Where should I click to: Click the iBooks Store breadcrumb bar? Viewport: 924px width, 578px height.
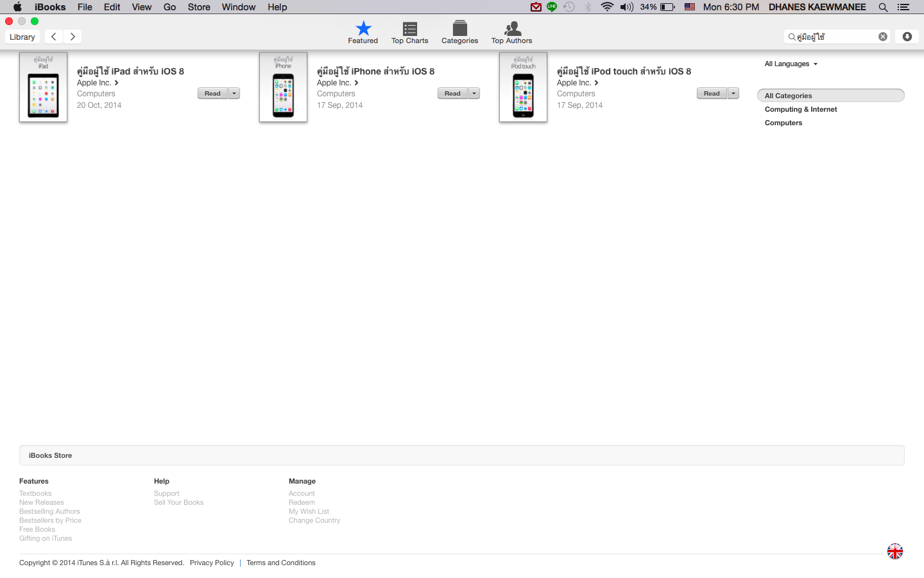[462, 455]
